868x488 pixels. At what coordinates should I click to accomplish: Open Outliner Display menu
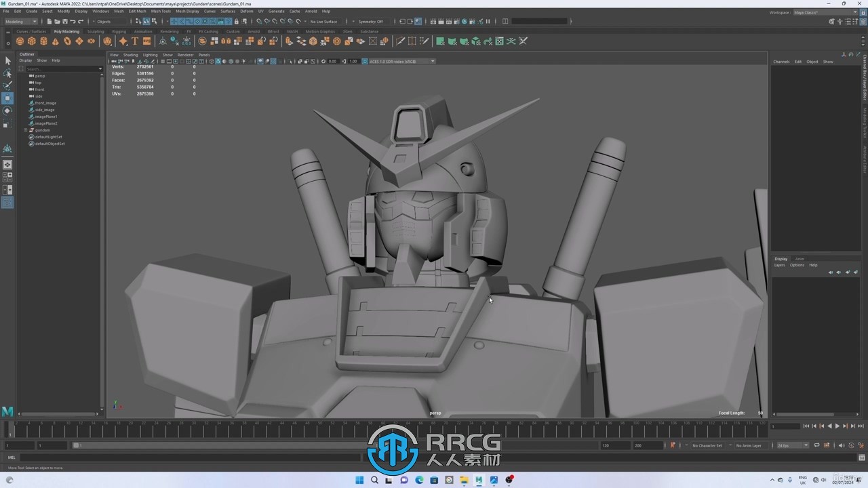tap(25, 60)
